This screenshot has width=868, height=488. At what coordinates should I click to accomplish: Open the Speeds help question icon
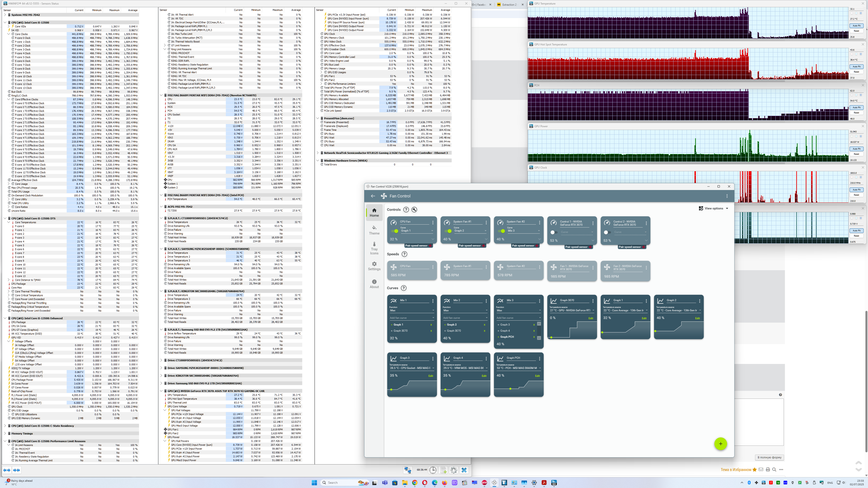[x=404, y=254]
